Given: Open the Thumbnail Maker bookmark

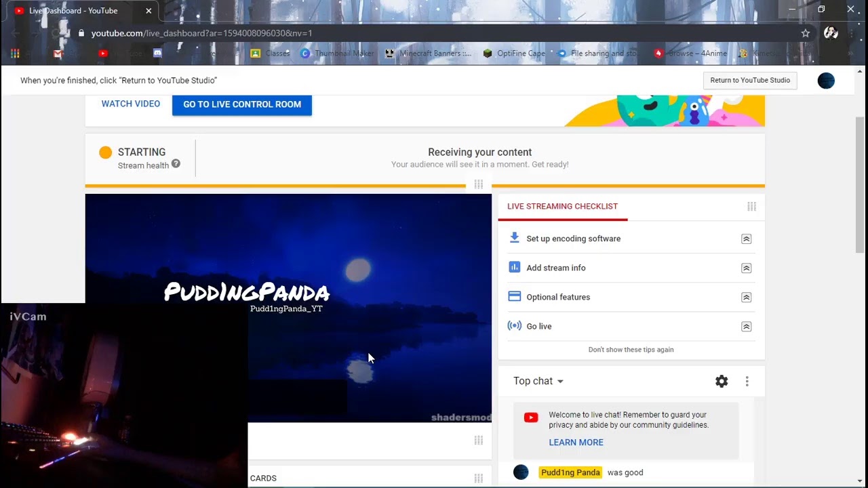Looking at the screenshot, I should [338, 53].
